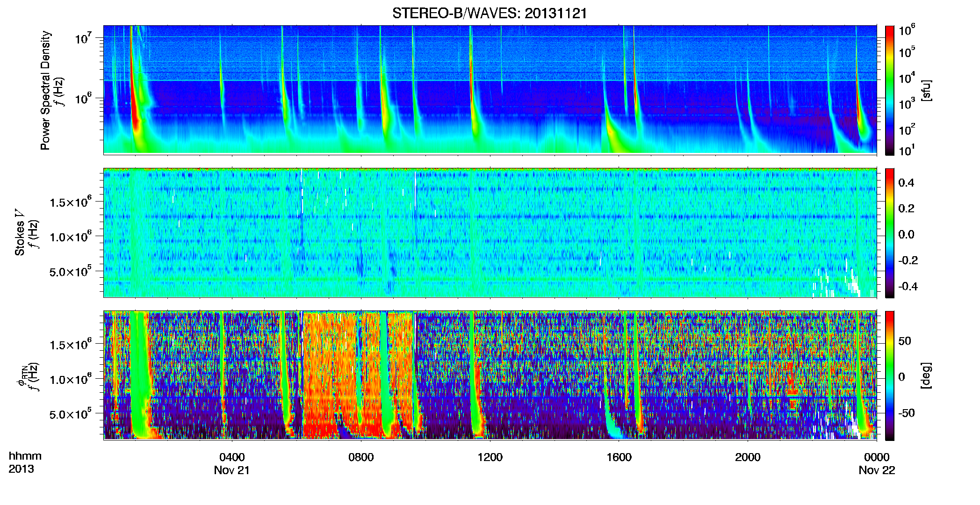980x505 pixels.
Task: Click the 0 value on degrees color bar
Action: click(x=902, y=377)
